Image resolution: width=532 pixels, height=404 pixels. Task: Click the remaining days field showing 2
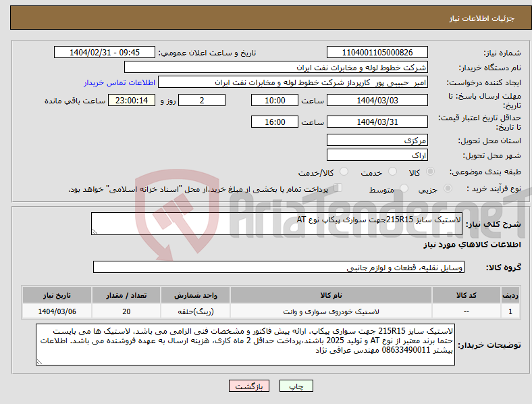pos(202,100)
